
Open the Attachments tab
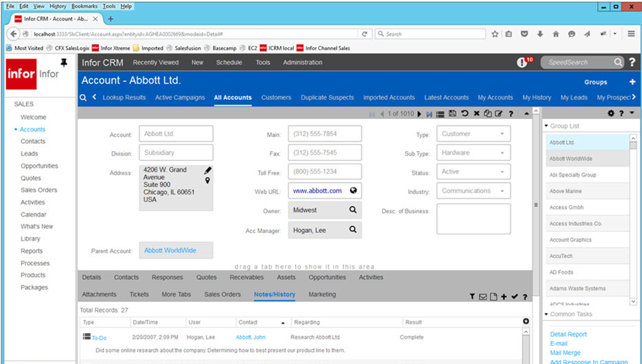(x=99, y=295)
